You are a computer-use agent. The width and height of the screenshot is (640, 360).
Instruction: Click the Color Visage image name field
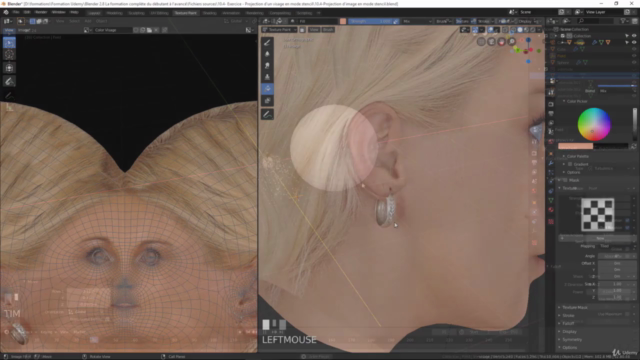[112, 30]
